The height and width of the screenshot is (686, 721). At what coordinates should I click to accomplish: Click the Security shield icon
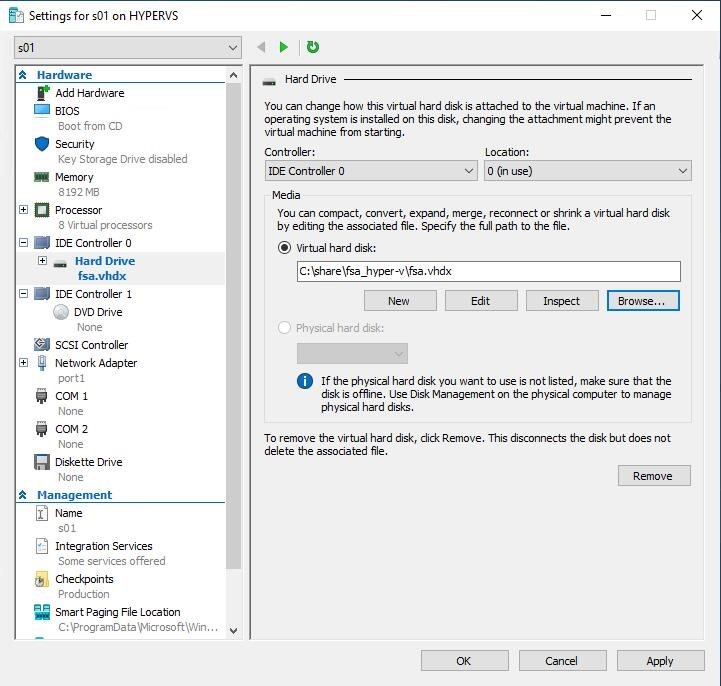42,144
